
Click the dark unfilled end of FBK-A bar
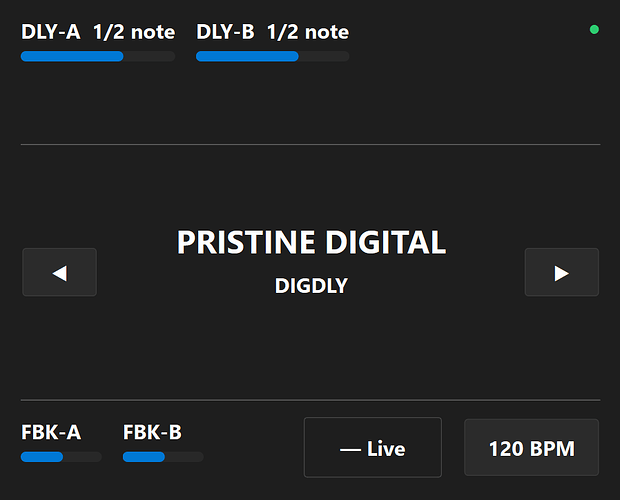click(83, 457)
